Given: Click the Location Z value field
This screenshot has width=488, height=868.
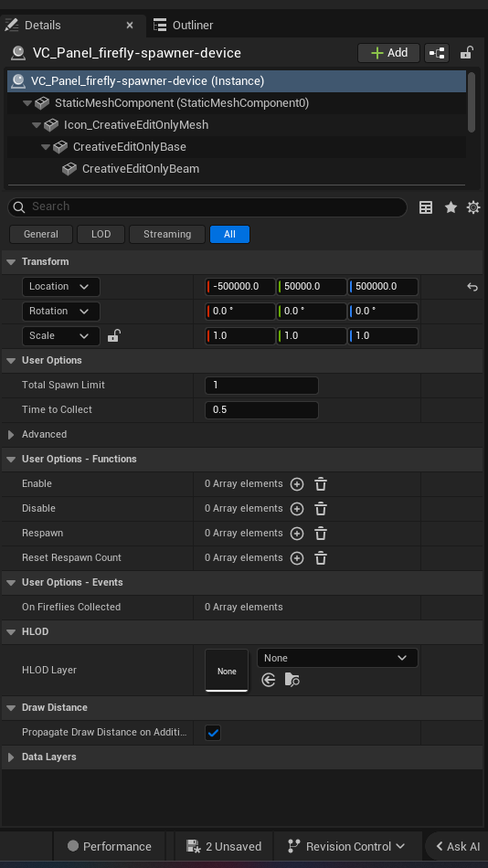Looking at the screenshot, I should (383, 287).
